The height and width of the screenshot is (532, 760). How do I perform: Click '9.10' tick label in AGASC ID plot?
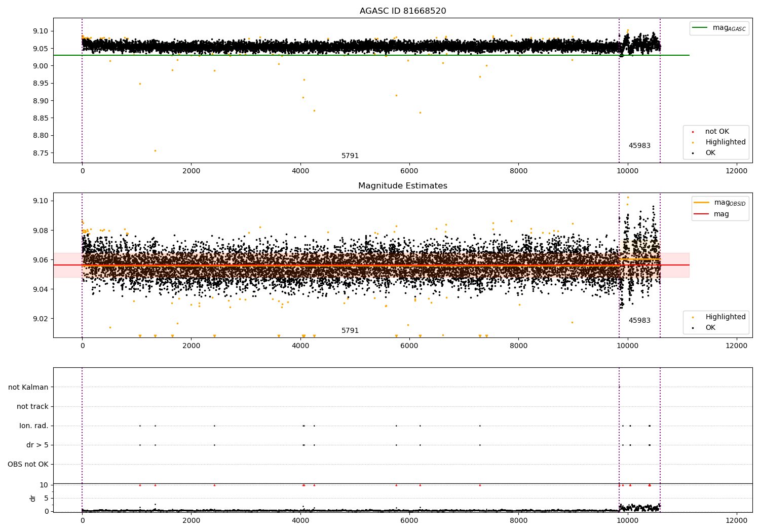click(x=41, y=31)
